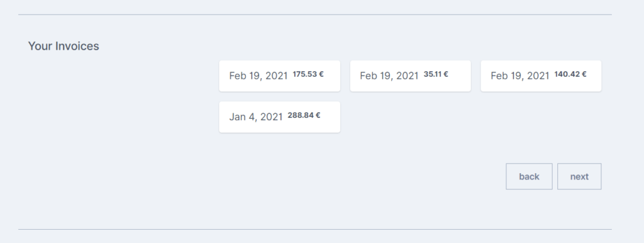The height and width of the screenshot is (243, 644).
Task: Click the back button
Action: pos(529,176)
